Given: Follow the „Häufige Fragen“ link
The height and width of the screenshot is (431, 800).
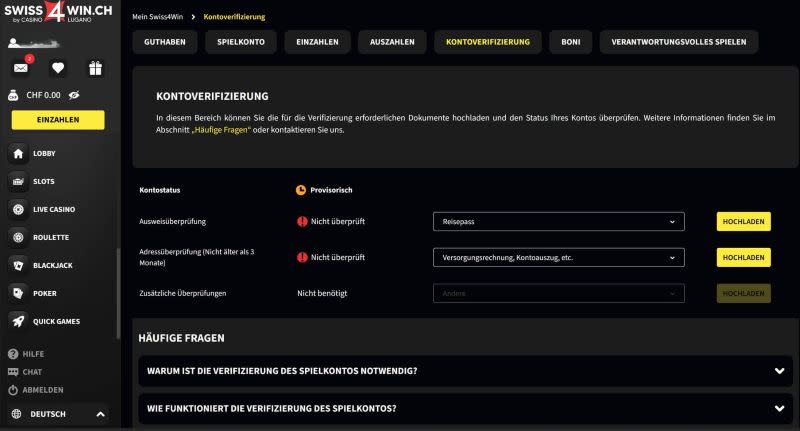Looking at the screenshot, I should [x=221, y=130].
